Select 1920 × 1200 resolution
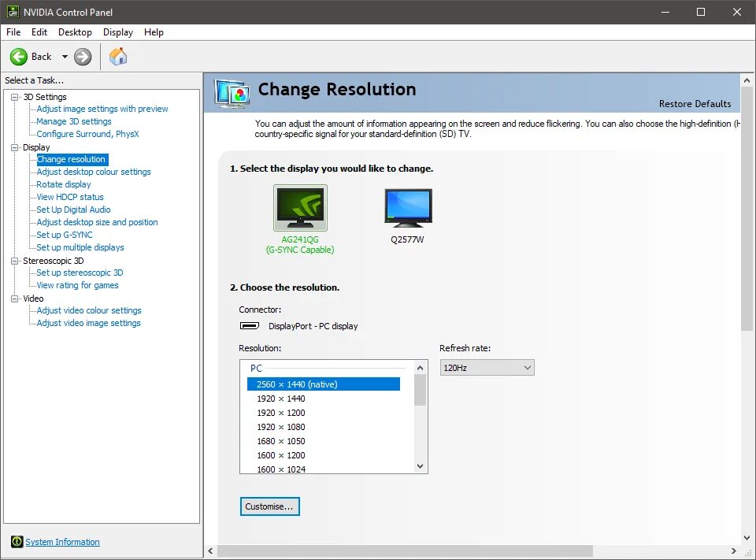 click(x=281, y=413)
